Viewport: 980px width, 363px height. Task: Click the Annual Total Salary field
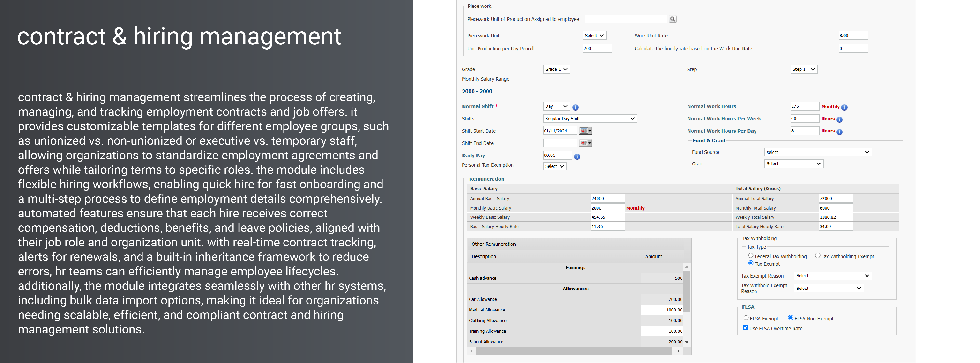point(835,198)
